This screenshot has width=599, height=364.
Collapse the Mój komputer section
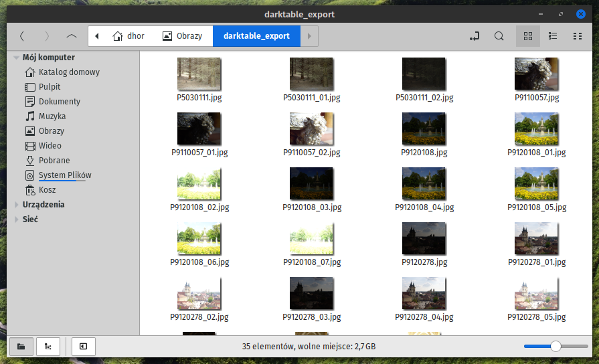pyautogui.click(x=17, y=58)
